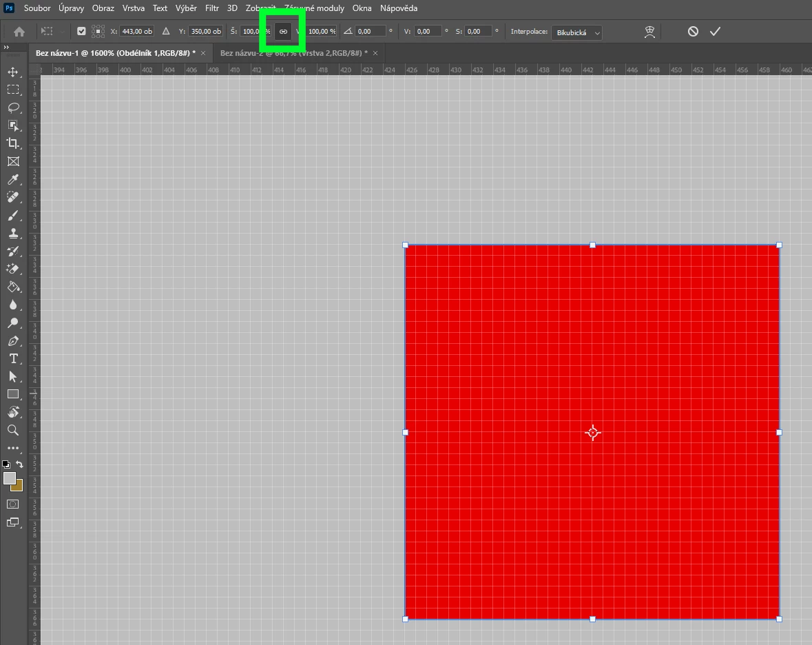Open the Edit Toolbar three-dots menu
Screen dimensions: 812x645
[x=13, y=448]
